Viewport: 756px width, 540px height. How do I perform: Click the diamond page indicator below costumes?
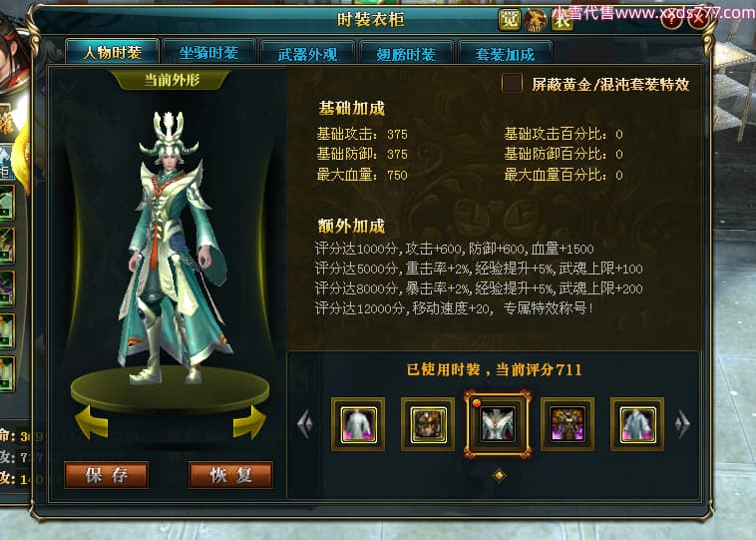tap(499, 475)
